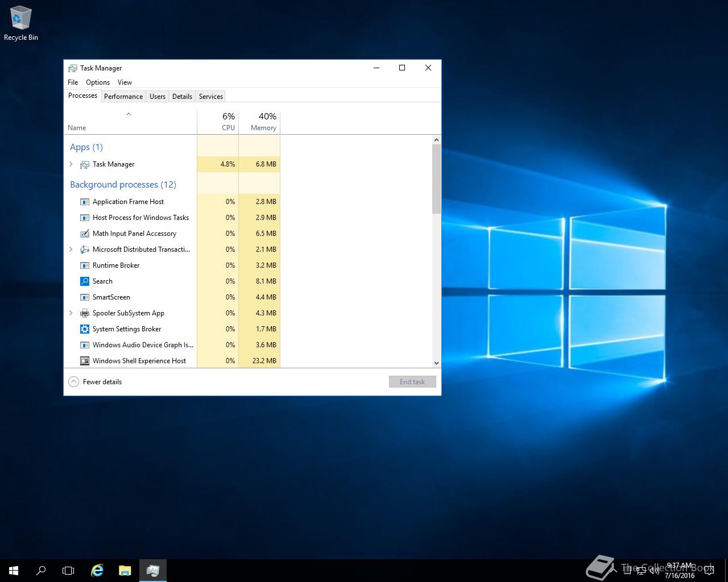
Task: Open File Explorer from the taskbar
Action: coord(125,571)
